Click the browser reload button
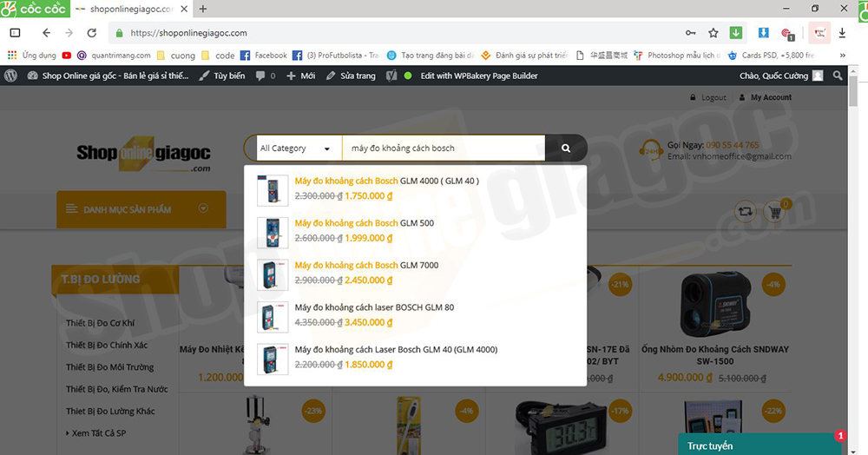Screen dimensions: 868x455 point(92,33)
